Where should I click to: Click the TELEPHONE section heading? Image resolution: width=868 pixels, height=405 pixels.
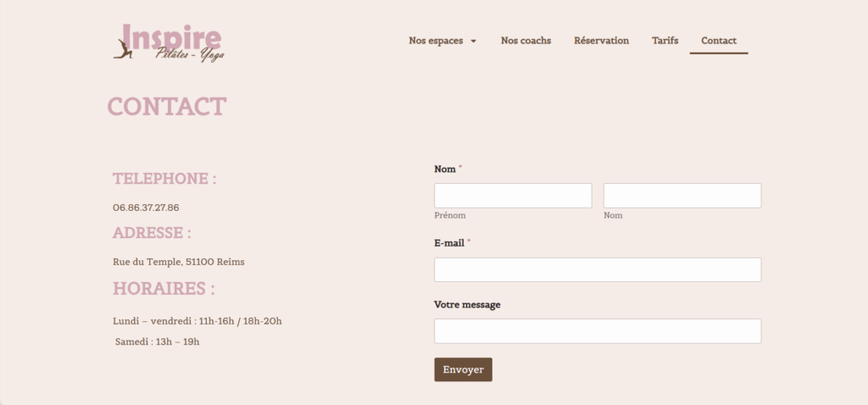point(164,179)
